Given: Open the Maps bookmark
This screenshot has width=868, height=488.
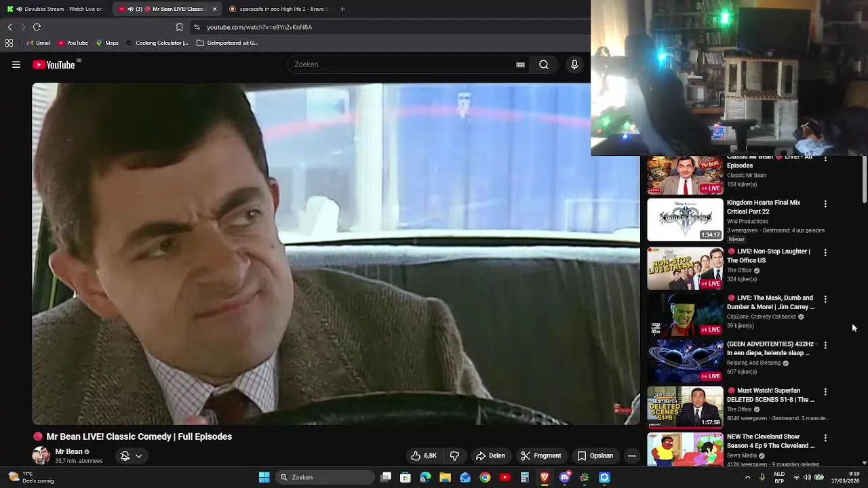Looking at the screenshot, I should 107,43.
